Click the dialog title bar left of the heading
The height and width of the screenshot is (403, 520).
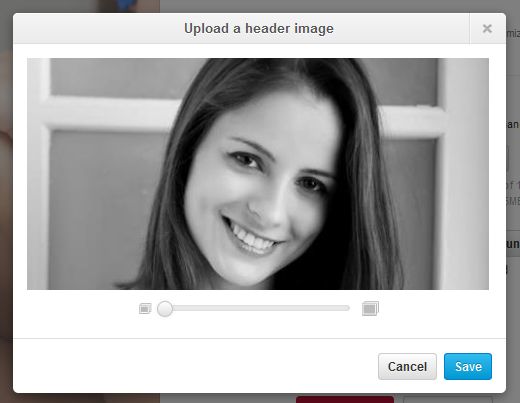[x=98, y=29]
